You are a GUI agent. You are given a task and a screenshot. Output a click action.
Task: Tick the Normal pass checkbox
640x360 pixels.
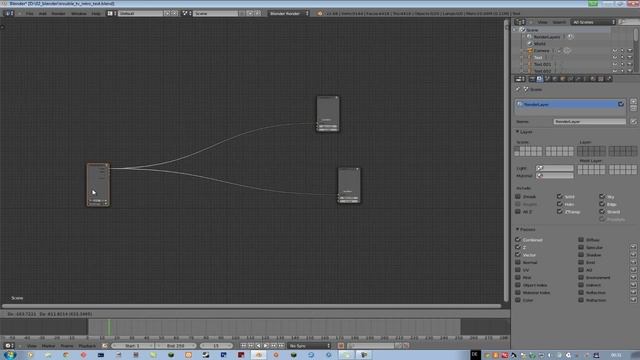518,262
